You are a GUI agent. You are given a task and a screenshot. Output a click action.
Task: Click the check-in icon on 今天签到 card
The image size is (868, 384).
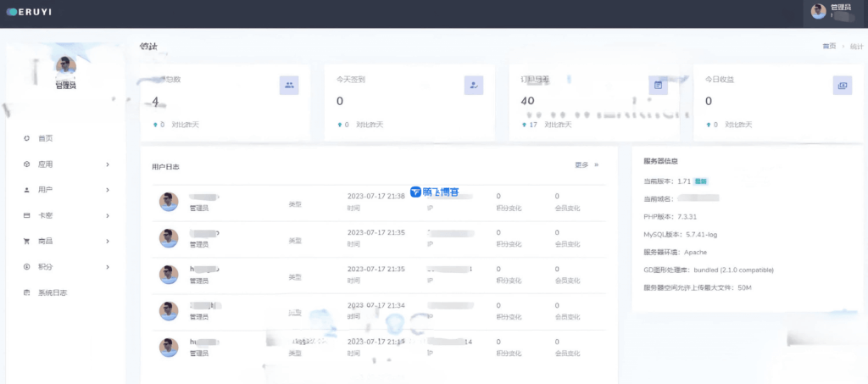click(474, 86)
